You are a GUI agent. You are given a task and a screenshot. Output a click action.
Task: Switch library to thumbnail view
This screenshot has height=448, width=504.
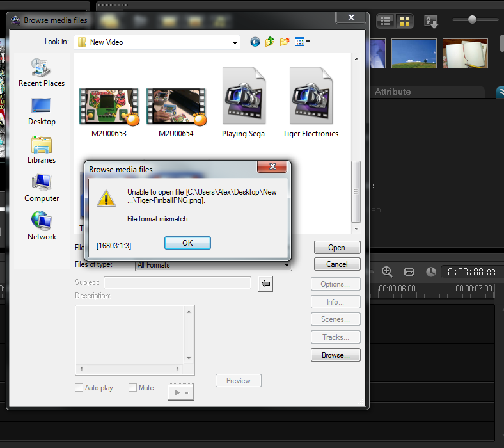[x=404, y=21]
